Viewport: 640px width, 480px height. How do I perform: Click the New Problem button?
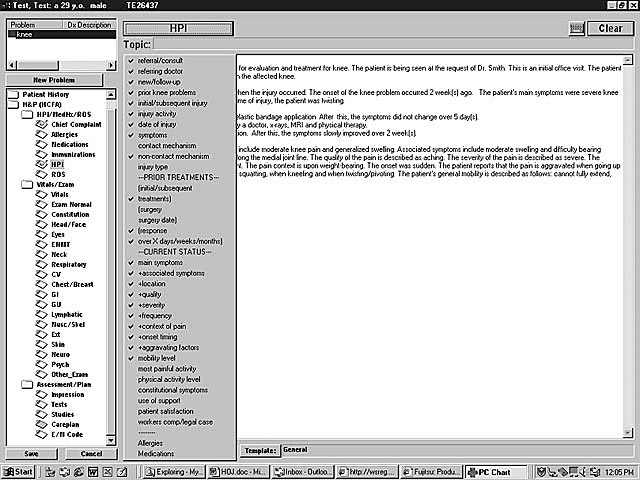tap(54, 80)
